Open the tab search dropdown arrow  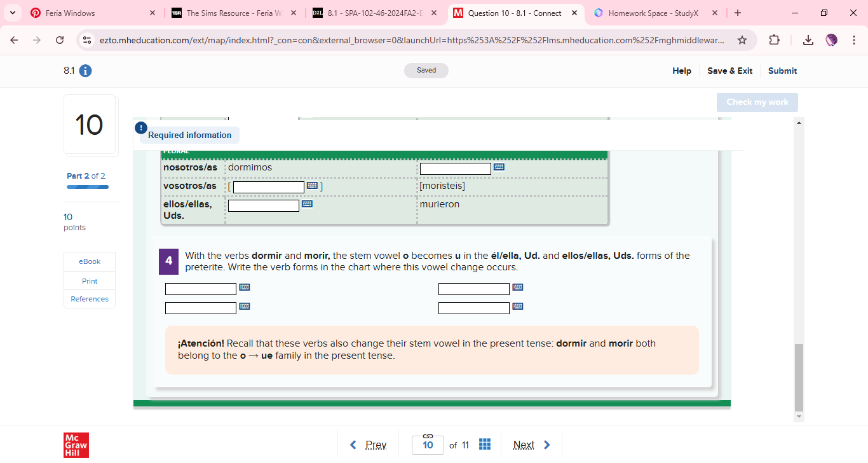[x=13, y=13]
